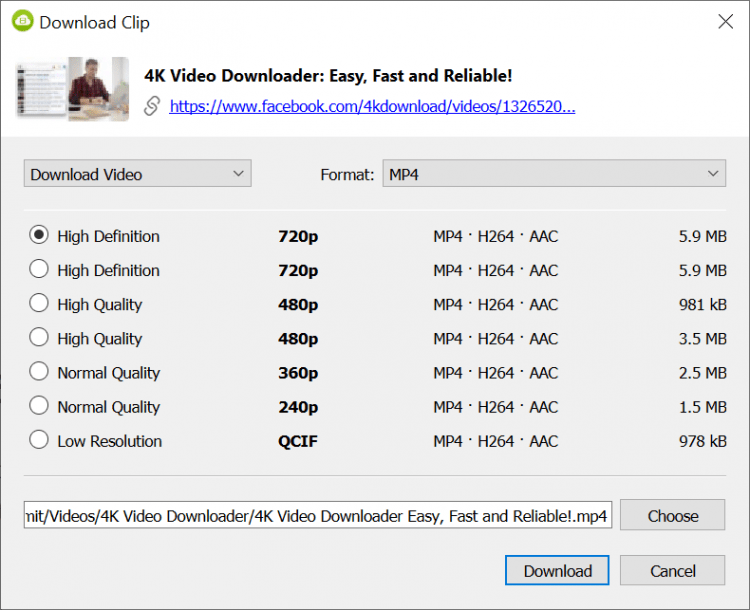Screen dimensions: 750x610
Task: Open the Facebook video URL link
Action: [x=372, y=106]
